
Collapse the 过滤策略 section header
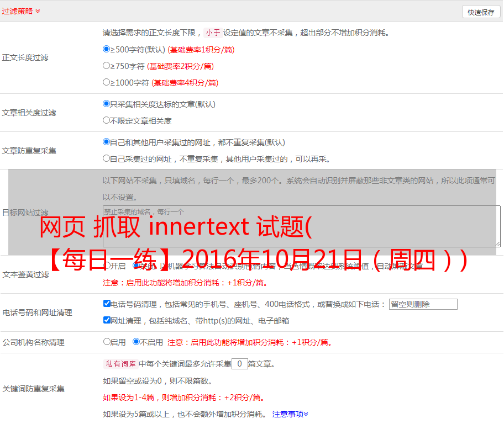(x=21, y=11)
